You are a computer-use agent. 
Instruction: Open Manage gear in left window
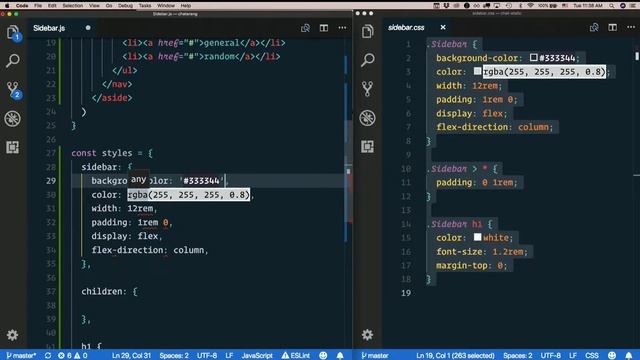click(13, 335)
